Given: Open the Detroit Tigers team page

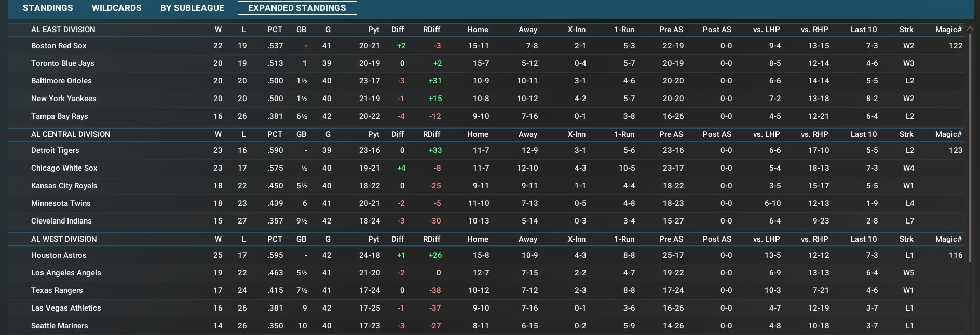Looking at the screenshot, I should click(55, 150).
